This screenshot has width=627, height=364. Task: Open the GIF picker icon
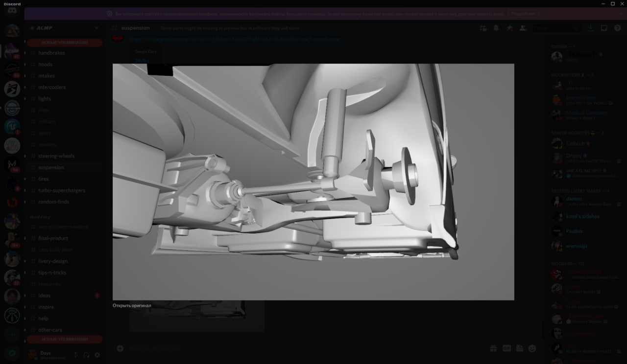pos(506,348)
